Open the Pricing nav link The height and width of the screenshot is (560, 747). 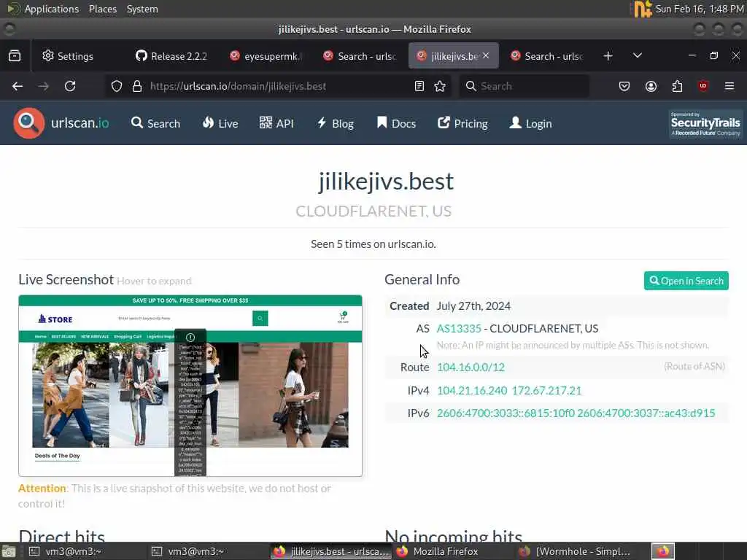462,123
